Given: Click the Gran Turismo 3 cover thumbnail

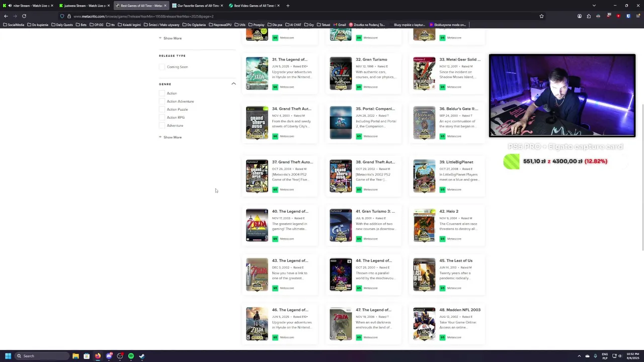Looking at the screenshot, I should 341,225.
